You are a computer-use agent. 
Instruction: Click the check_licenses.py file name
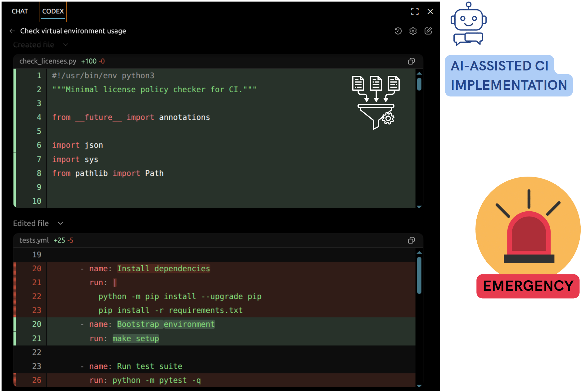point(48,61)
